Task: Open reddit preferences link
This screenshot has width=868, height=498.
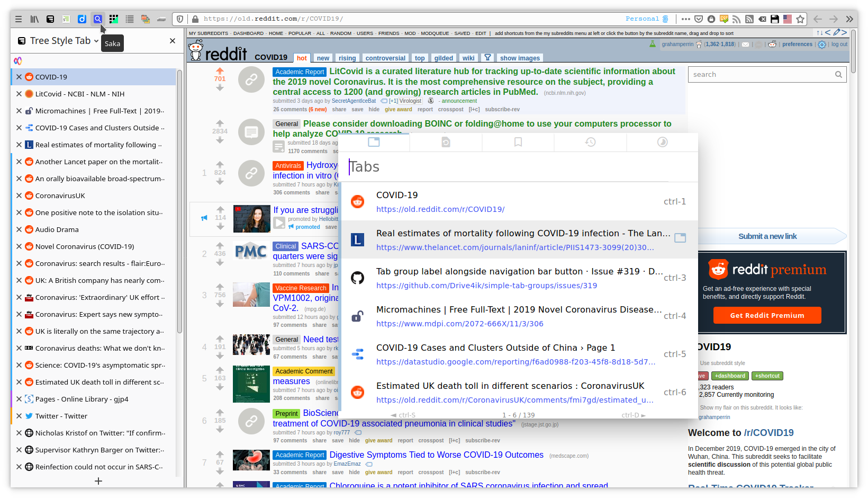Action: (x=797, y=45)
